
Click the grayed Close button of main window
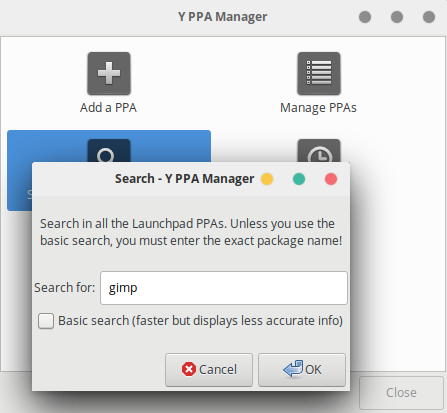pos(401,393)
